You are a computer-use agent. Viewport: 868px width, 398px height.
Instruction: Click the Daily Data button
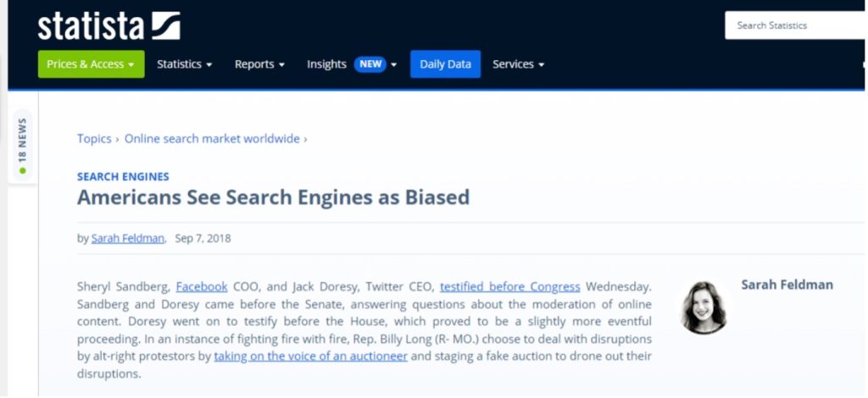pos(445,64)
